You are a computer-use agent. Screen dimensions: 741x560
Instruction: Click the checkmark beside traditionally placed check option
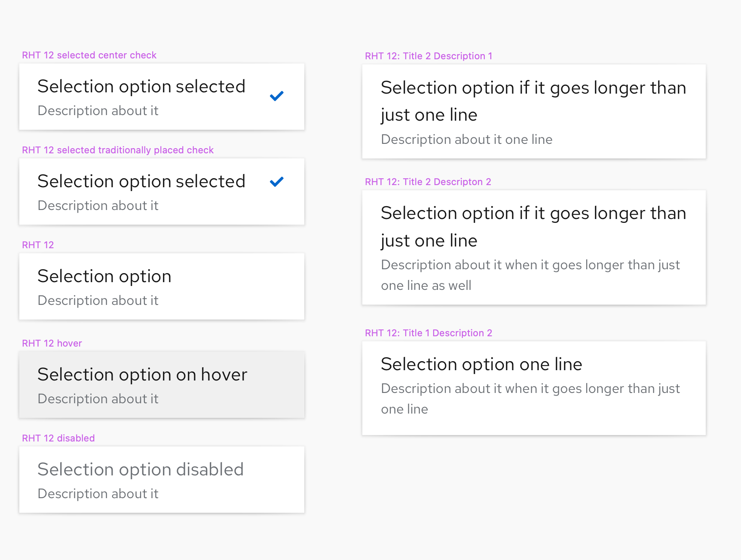tap(276, 181)
